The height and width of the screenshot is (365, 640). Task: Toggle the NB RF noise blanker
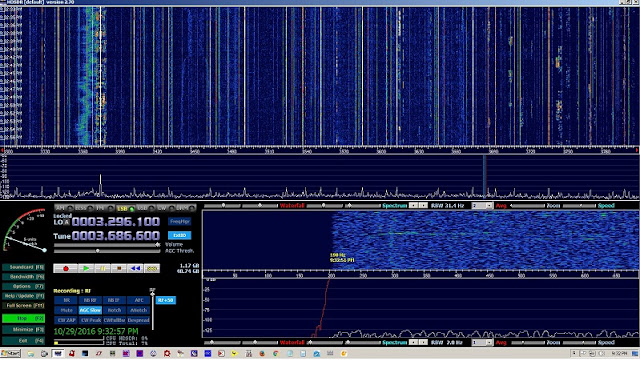point(90,300)
